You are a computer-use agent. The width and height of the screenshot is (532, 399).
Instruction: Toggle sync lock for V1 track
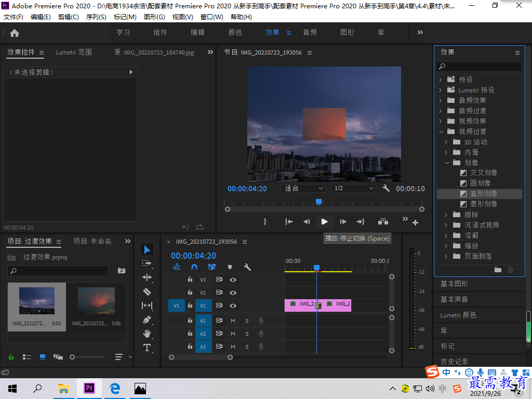(x=219, y=305)
